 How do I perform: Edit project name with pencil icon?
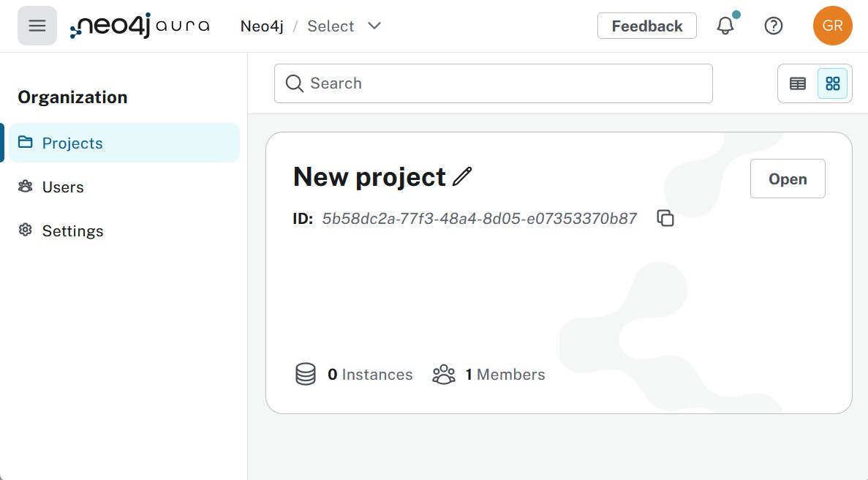point(462,177)
